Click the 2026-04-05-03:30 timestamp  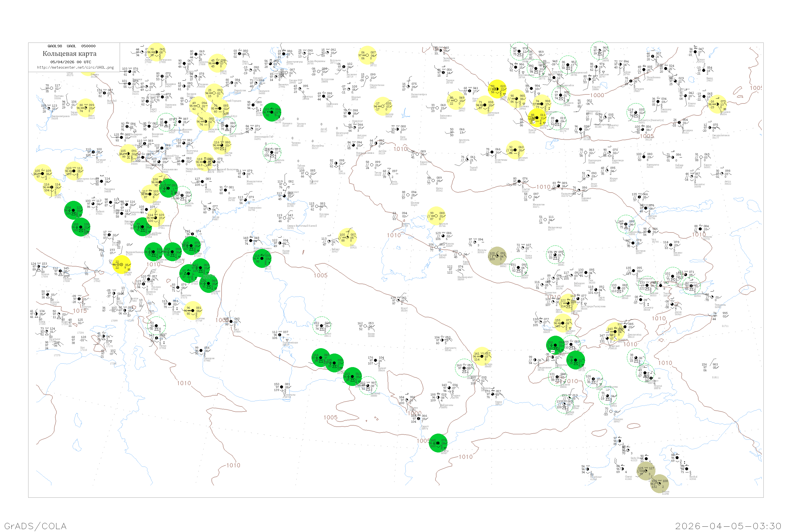(x=728, y=526)
